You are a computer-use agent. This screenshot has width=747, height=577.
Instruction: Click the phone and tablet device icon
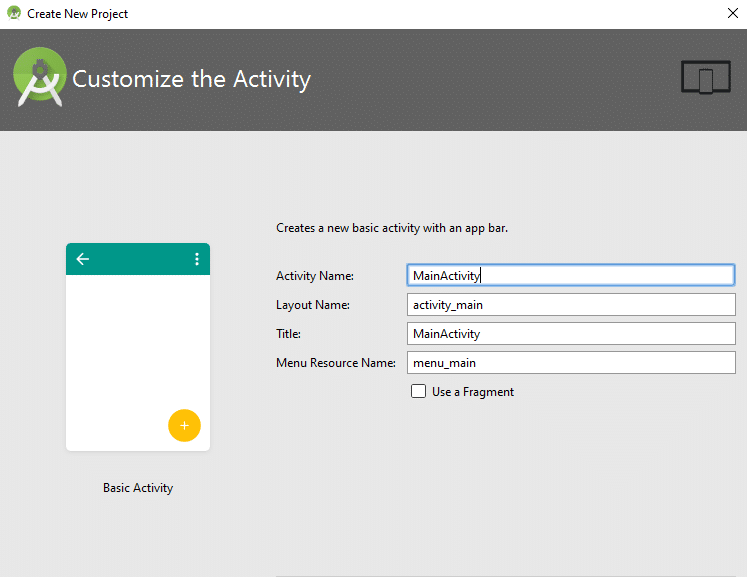(705, 77)
